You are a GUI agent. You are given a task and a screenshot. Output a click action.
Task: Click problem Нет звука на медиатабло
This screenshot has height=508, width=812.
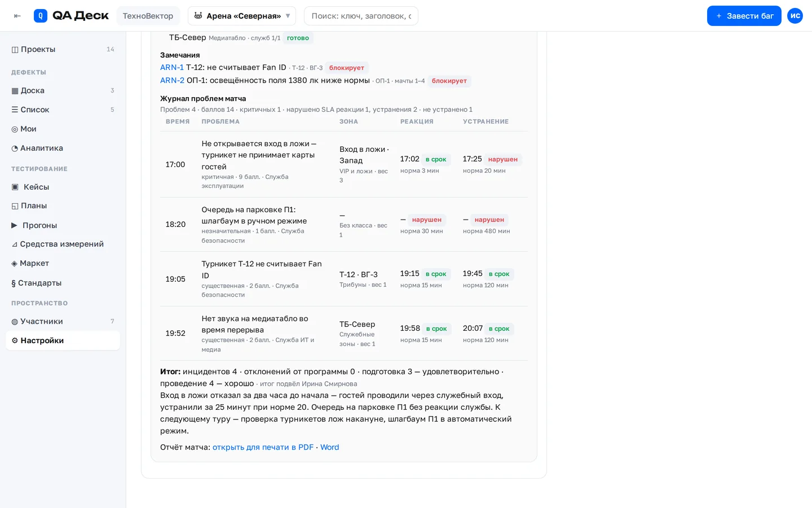coord(255,324)
